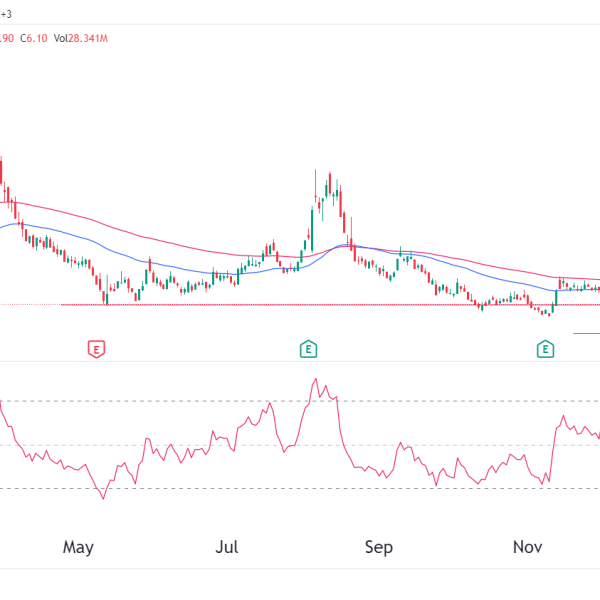
Task: Select the red dotted horizontal support line
Action: (x=300, y=305)
